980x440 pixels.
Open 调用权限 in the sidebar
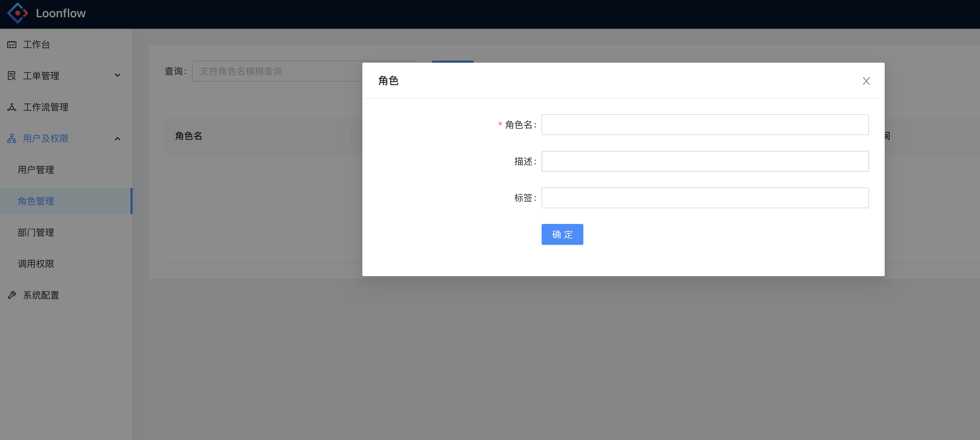click(66, 263)
